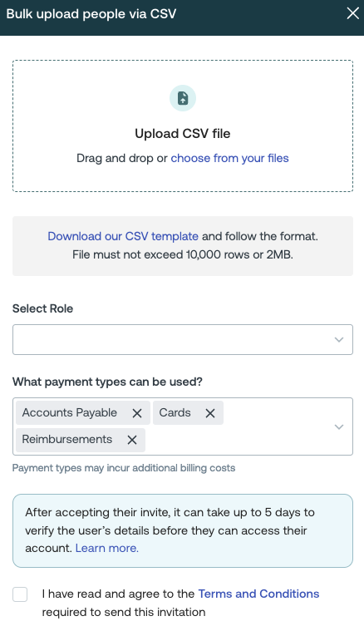Tick the Terms and Conditions agreement checkbox
The height and width of the screenshot is (626, 364).
[20, 594]
